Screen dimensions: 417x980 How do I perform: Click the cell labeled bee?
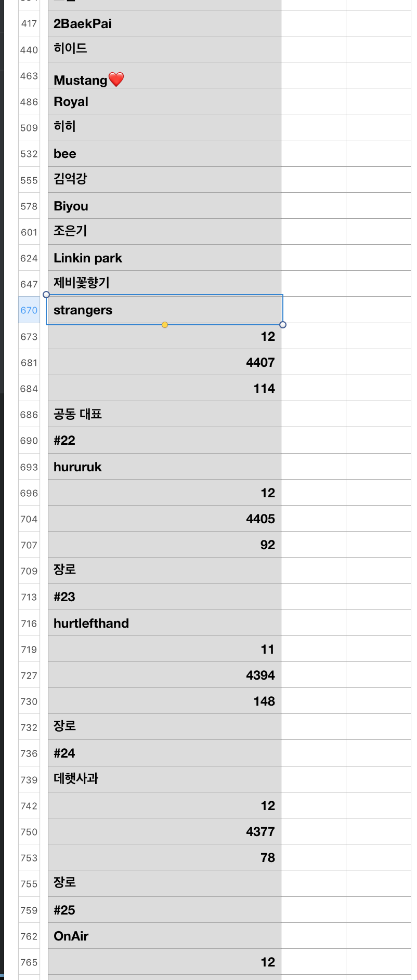pos(164,154)
